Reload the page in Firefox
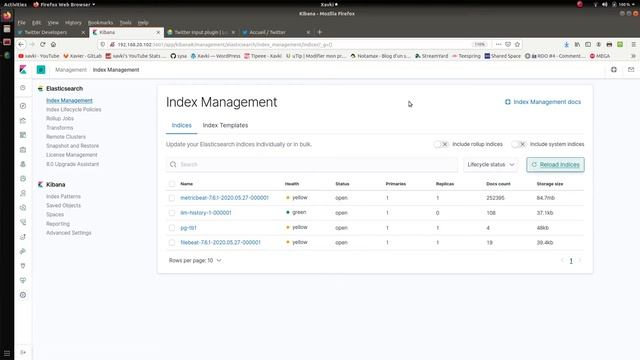Image resolution: width=640 pixels, height=360 pixels. 42,44
